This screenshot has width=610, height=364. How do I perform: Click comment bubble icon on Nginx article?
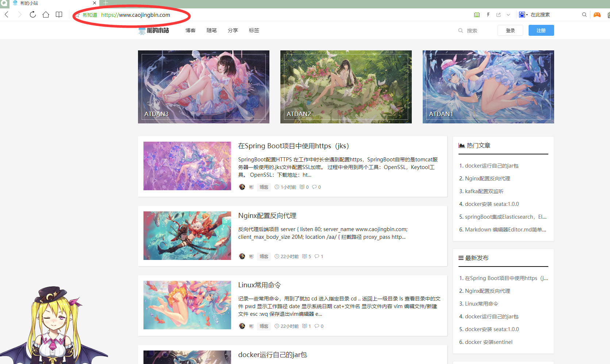click(316, 256)
